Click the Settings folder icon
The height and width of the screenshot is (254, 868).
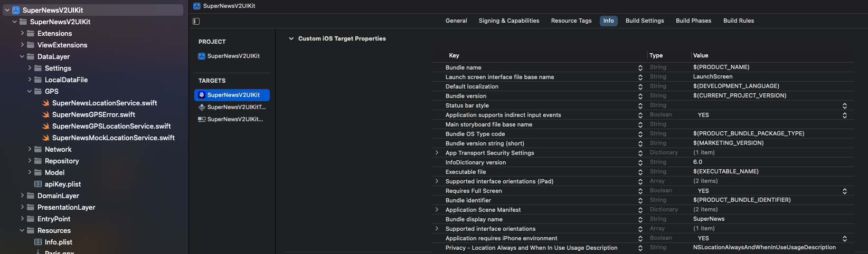tap(38, 68)
